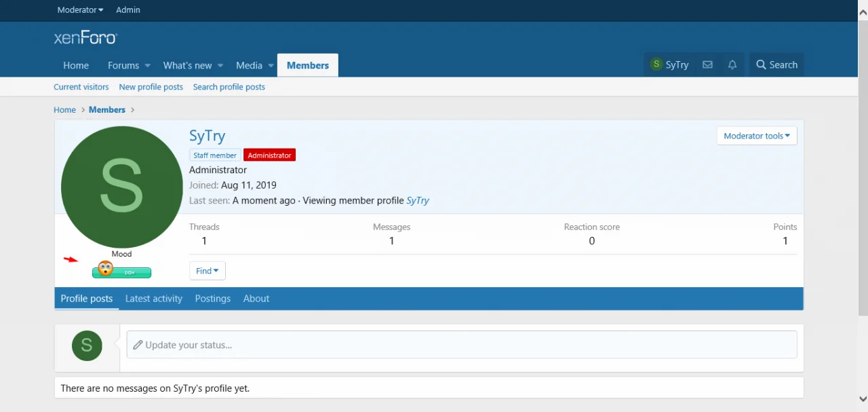Switch to the About tab
Screen dimensions: 868x412
pyautogui.click(x=256, y=299)
